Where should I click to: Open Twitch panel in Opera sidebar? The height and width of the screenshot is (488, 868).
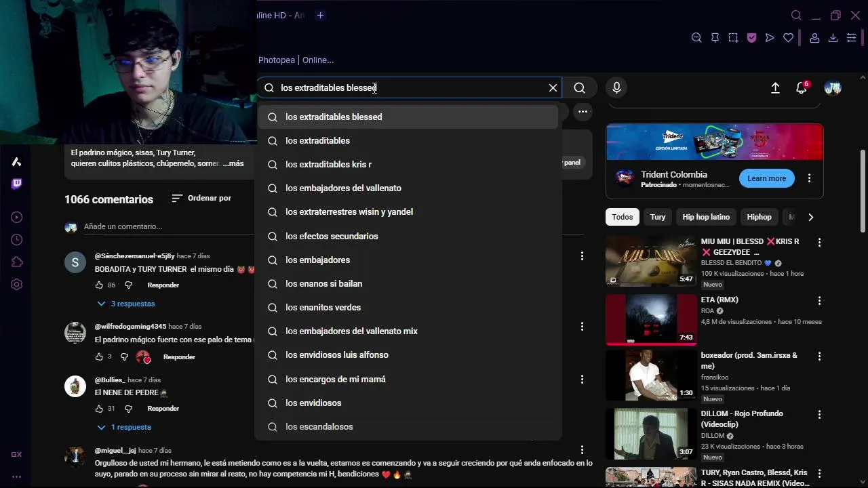click(16, 184)
